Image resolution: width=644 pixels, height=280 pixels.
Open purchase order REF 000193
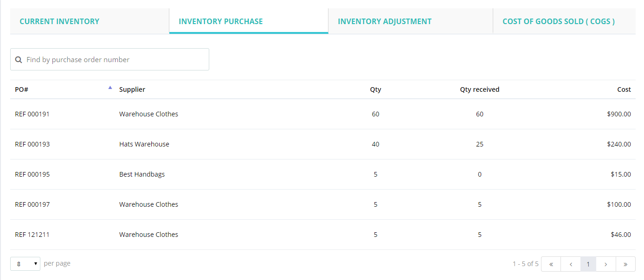(32, 144)
